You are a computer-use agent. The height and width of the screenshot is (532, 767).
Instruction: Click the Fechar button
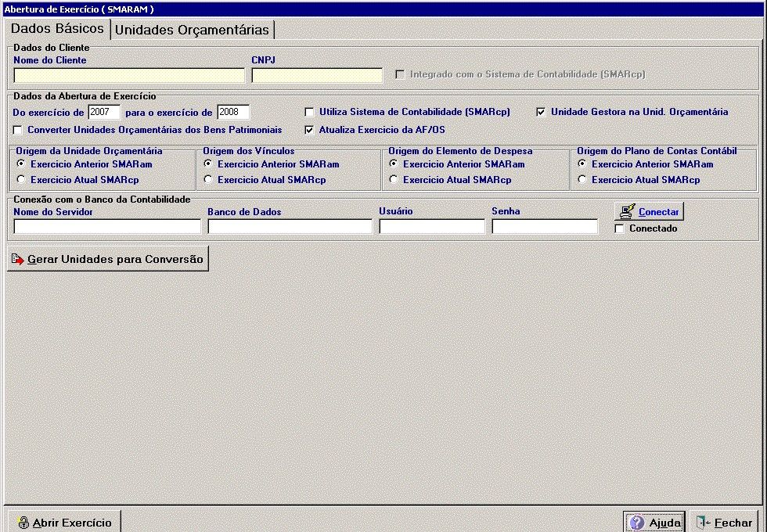pyautogui.click(x=725, y=523)
